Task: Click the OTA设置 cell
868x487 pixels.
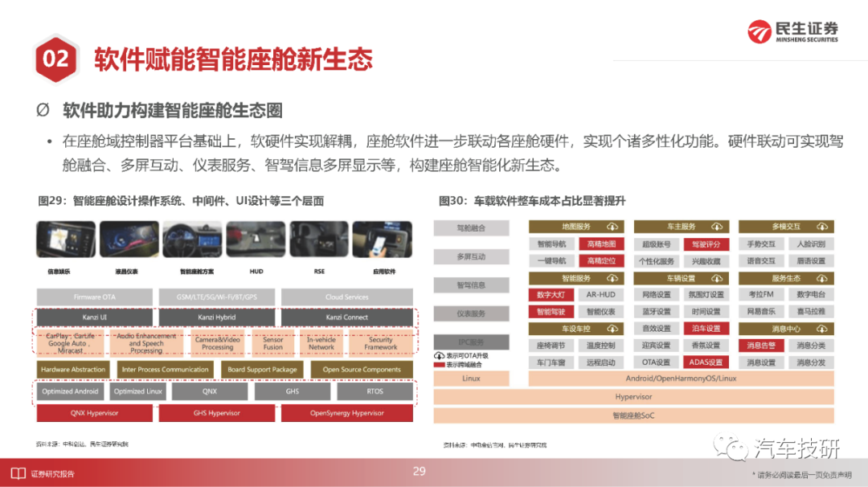Action: tap(657, 362)
